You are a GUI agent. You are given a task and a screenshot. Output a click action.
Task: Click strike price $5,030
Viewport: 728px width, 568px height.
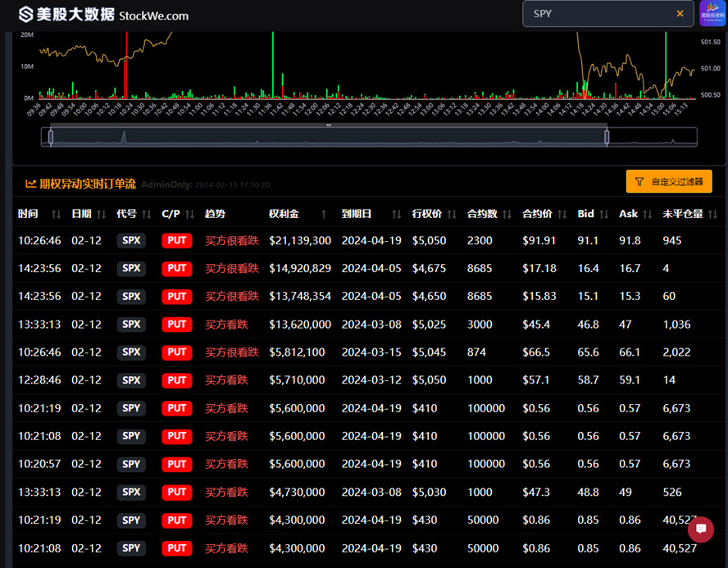pyautogui.click(x=429, y=492)
